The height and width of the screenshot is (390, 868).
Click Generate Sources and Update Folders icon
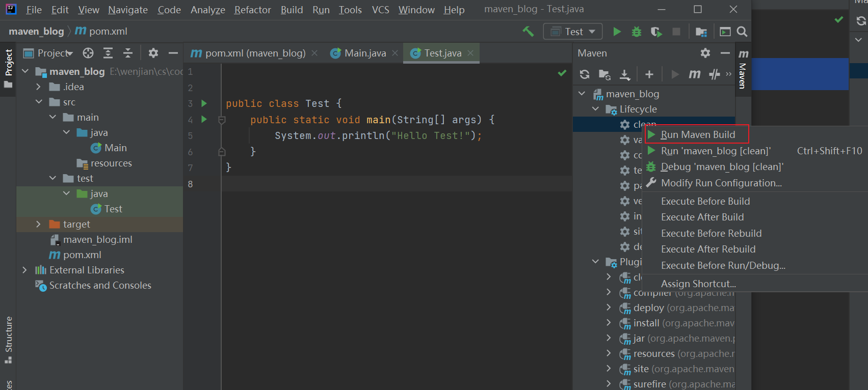coord(604,74)
